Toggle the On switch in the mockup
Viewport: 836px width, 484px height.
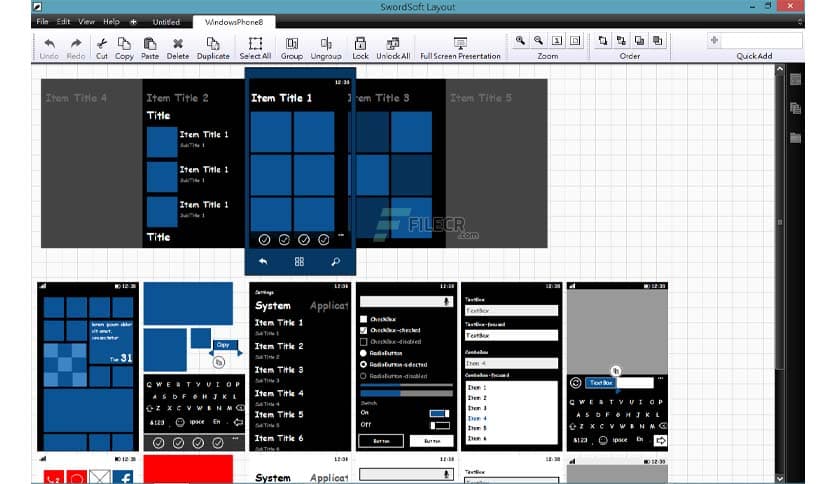(439, 414)
